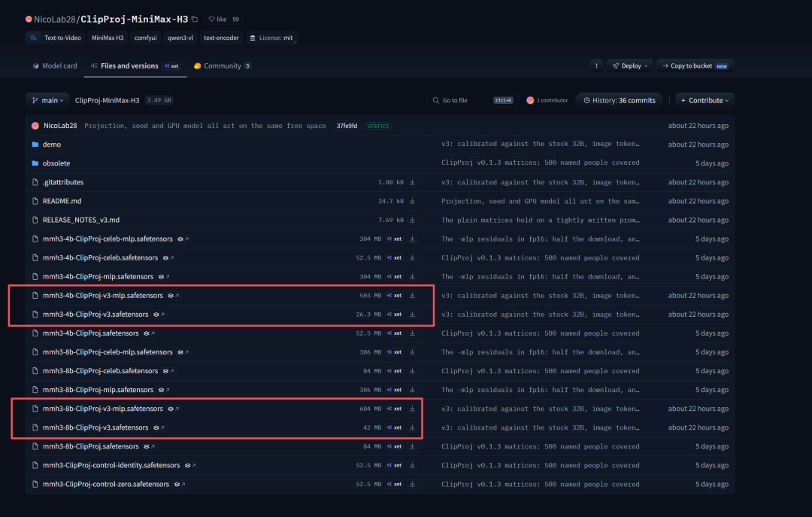Open the License: mit tag
This screenshot has height=517, width=812.
point(271,38)
